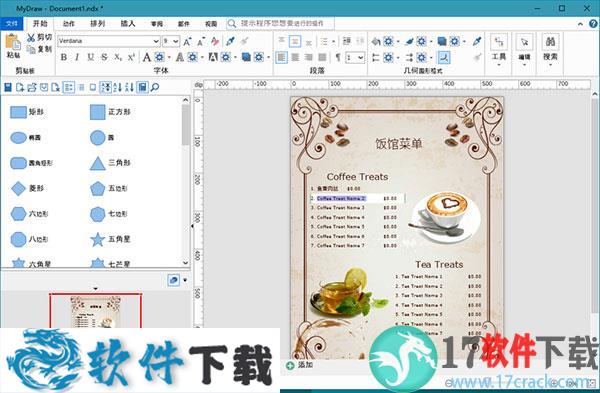Click the sort descending Z-A icon
The height and width of the screenshot is (393, 600).
(x=129, y=88)
